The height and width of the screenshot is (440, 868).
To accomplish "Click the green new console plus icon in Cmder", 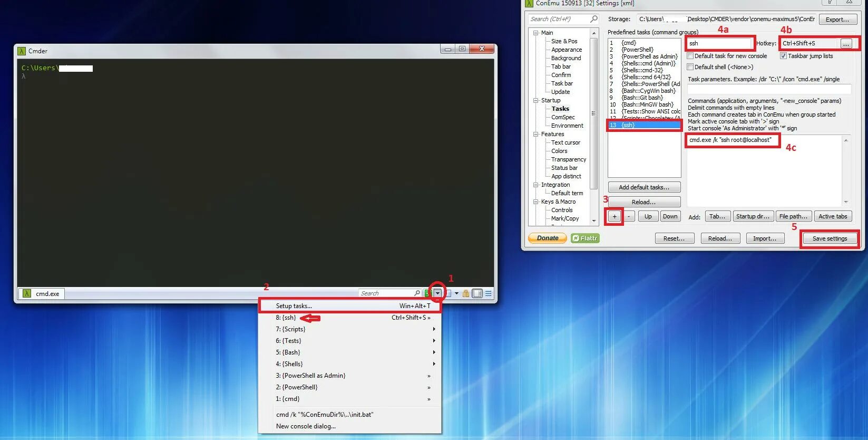I will [427, 293].
